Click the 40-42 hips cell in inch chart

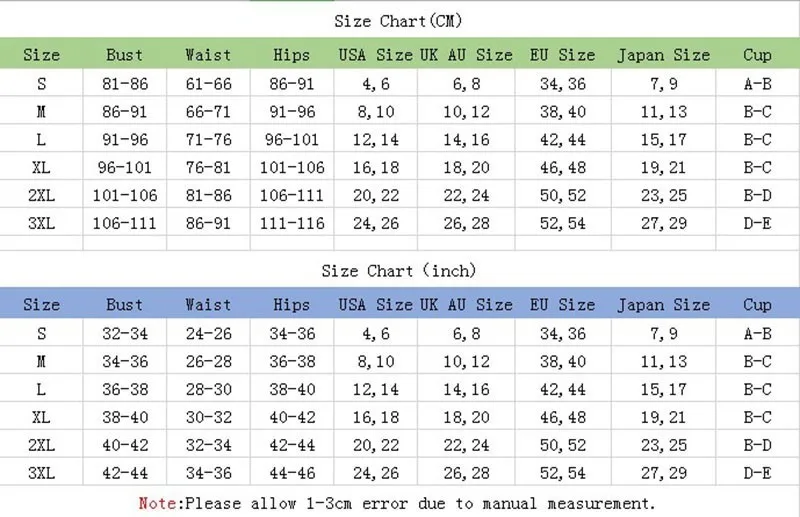291,417
